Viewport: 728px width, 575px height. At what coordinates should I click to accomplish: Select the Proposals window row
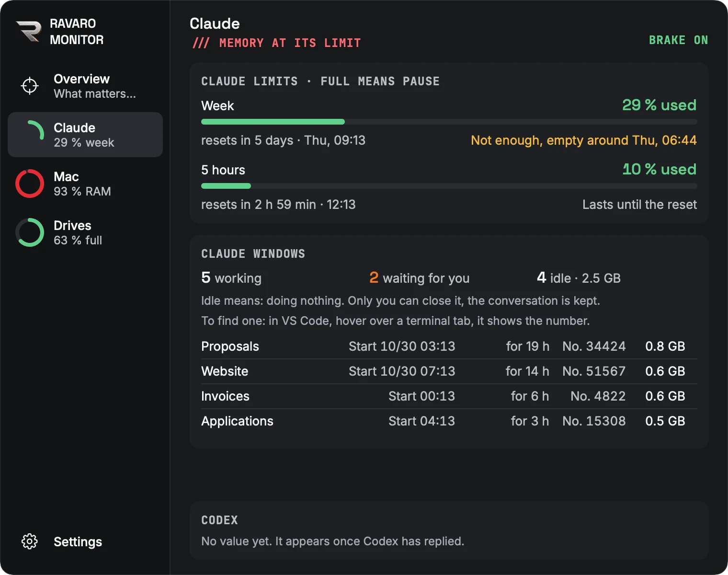click(449, 346)
